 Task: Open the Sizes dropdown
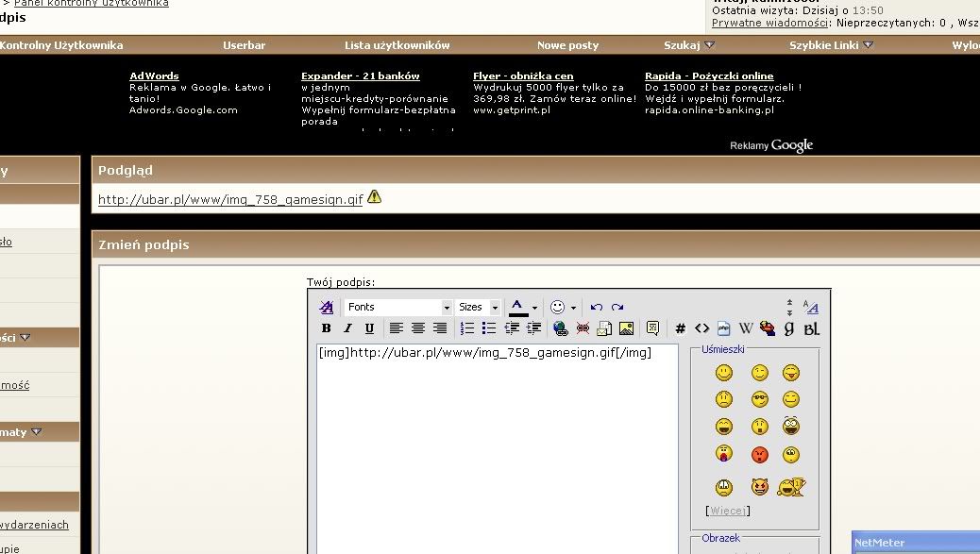pyautogui.click(x=478, y=307)
